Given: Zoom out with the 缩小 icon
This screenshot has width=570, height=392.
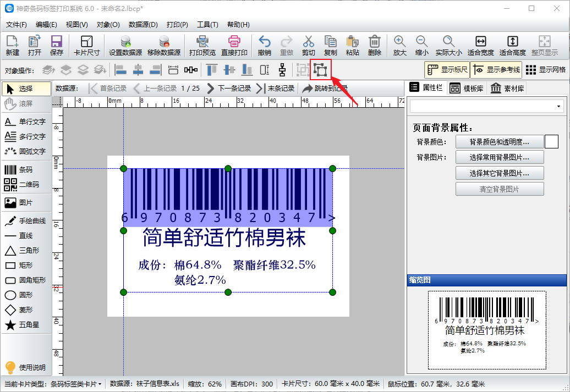Looking at the screenshot, I should point(421,46).
